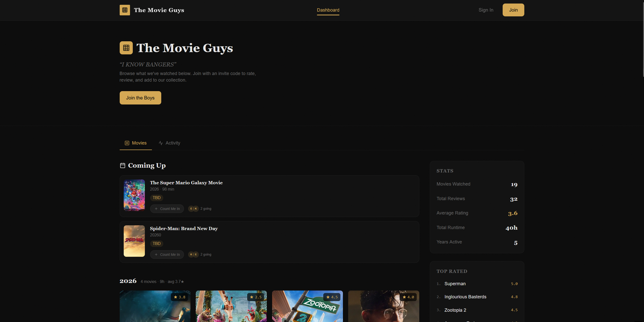Click the Years Active value 5
Image resolution: width=644 pixels, height=322 pixels.
pyautogui.click(x=516, y=243)
